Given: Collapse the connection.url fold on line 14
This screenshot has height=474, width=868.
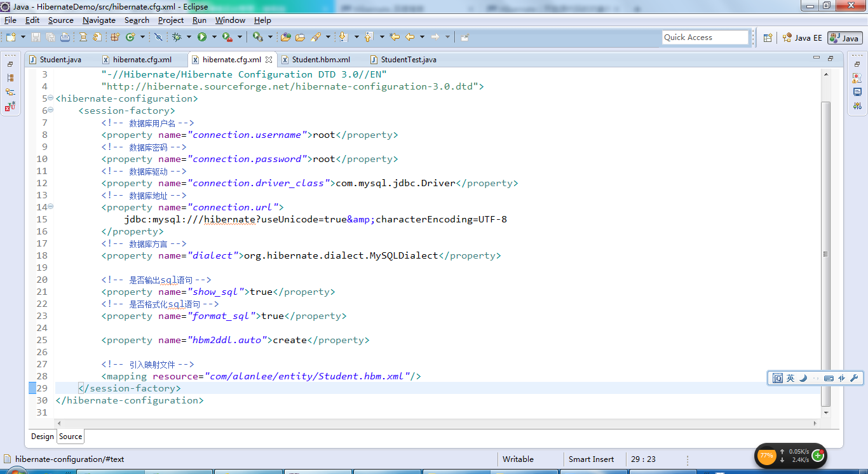Looking at the screenshot, I should [51, 207].
